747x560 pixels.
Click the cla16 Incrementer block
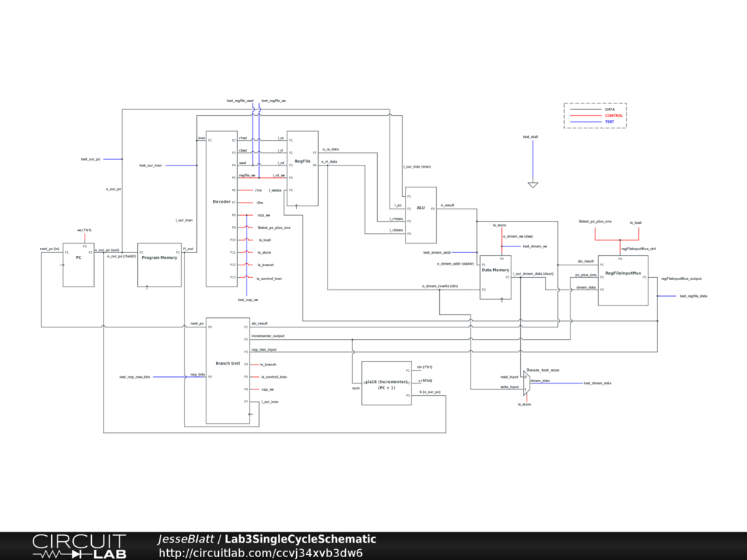[386, 383]
